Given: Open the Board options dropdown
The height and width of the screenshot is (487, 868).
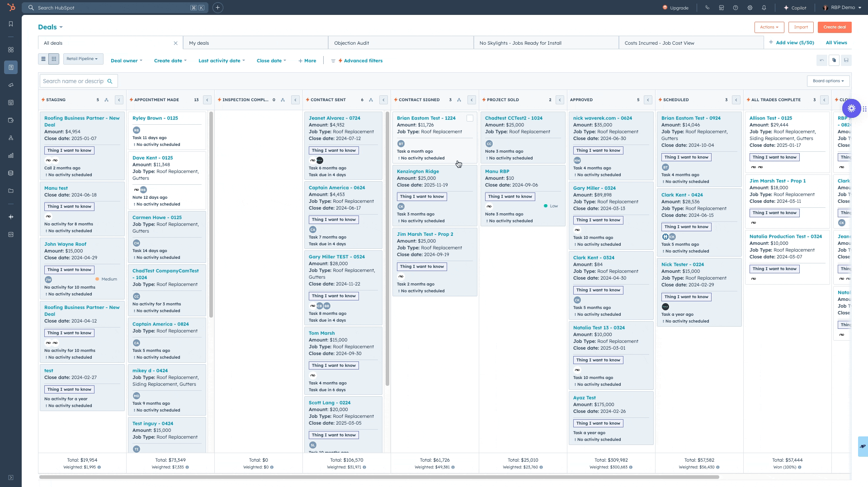Looking at the screenshot, I should (x=828, y=81).
